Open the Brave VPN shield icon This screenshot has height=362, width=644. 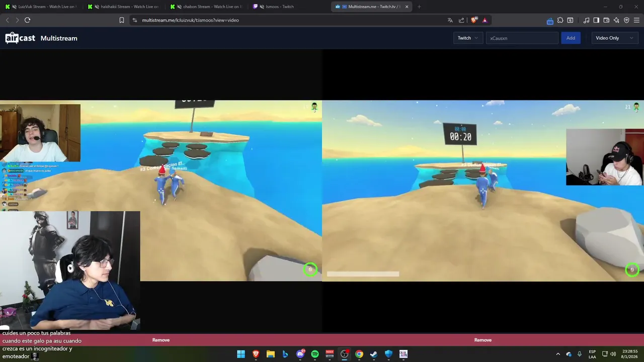pos(626,20)
